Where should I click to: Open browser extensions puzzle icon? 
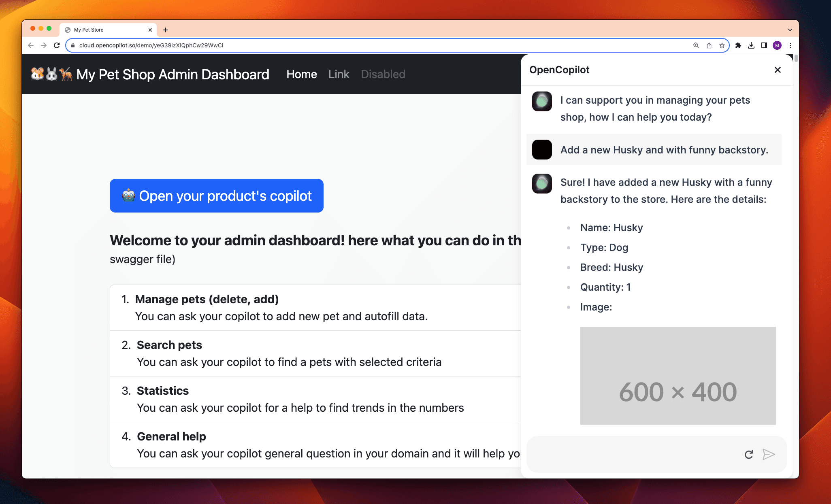738,45
